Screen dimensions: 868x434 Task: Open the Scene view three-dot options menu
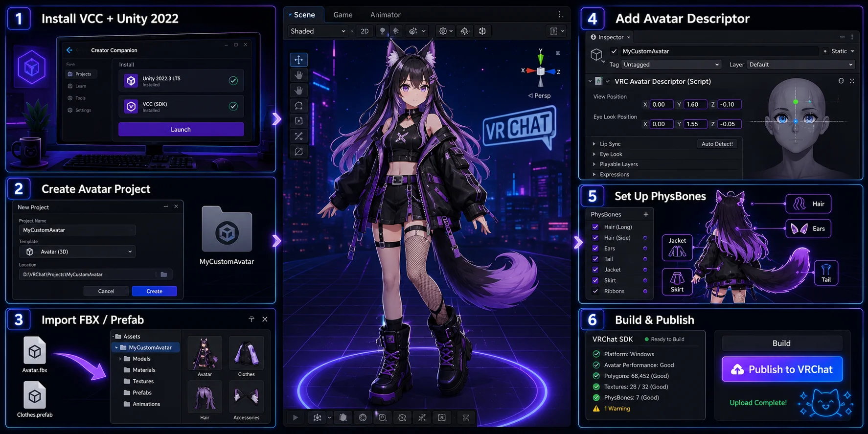(x=560, y=15)
